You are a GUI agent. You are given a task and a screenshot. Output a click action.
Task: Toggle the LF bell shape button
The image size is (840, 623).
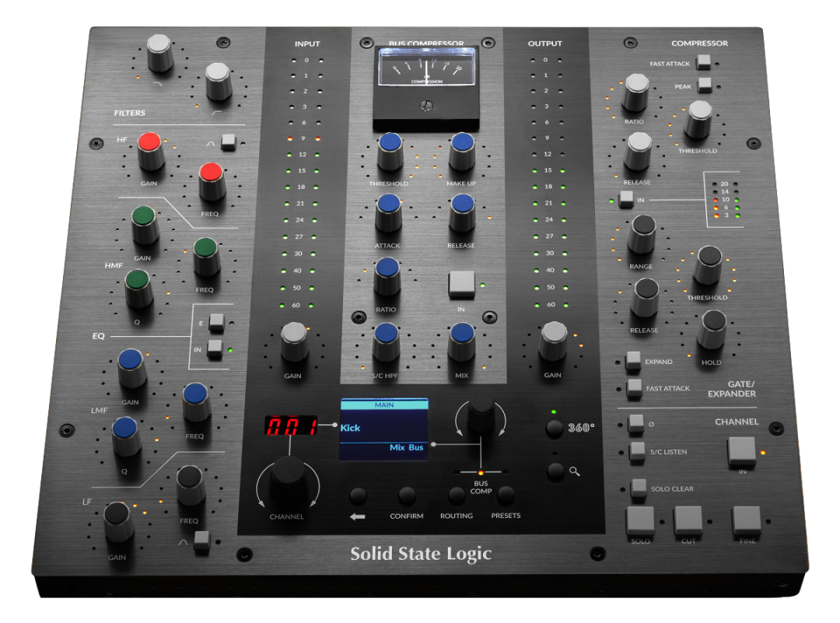pyautogui.click(x=202, y=540)
